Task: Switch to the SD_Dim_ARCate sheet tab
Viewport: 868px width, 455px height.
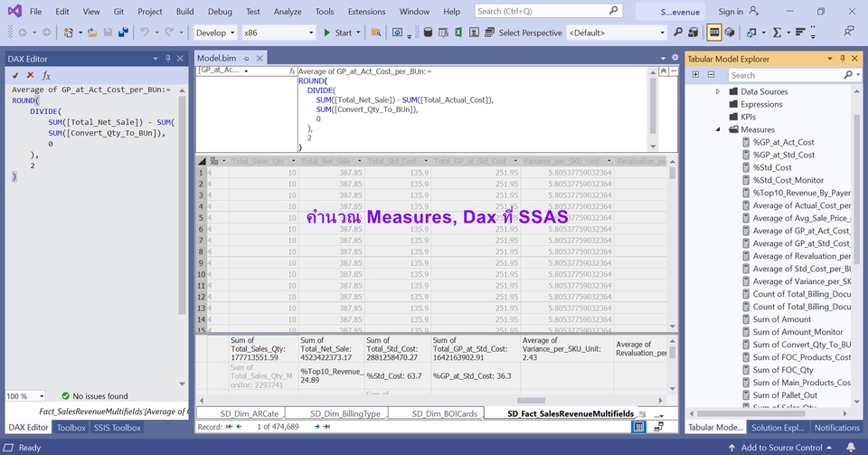Action: 250,413
